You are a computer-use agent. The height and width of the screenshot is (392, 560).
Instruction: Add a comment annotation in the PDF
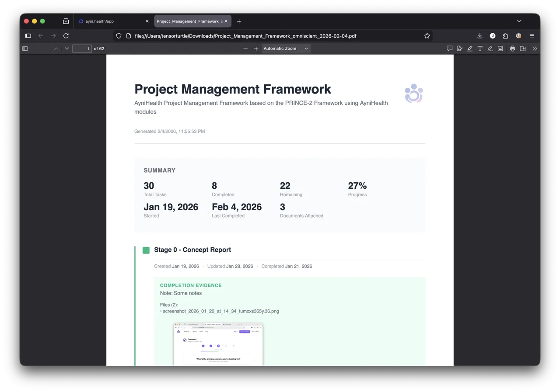coord(449,49)
